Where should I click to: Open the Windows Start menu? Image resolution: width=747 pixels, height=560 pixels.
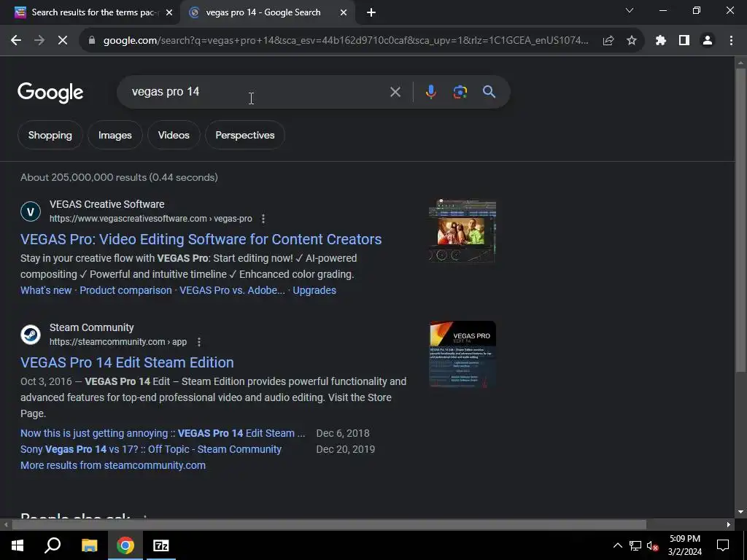[x=18, y=545]
